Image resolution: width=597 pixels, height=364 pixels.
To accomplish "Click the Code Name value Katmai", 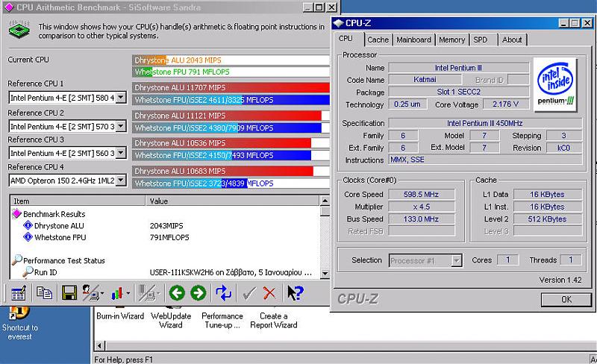I will click(425, 80).
